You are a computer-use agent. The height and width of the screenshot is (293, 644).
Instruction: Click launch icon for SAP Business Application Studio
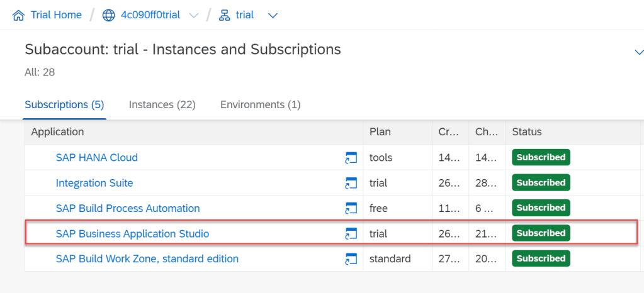[351, 234]
